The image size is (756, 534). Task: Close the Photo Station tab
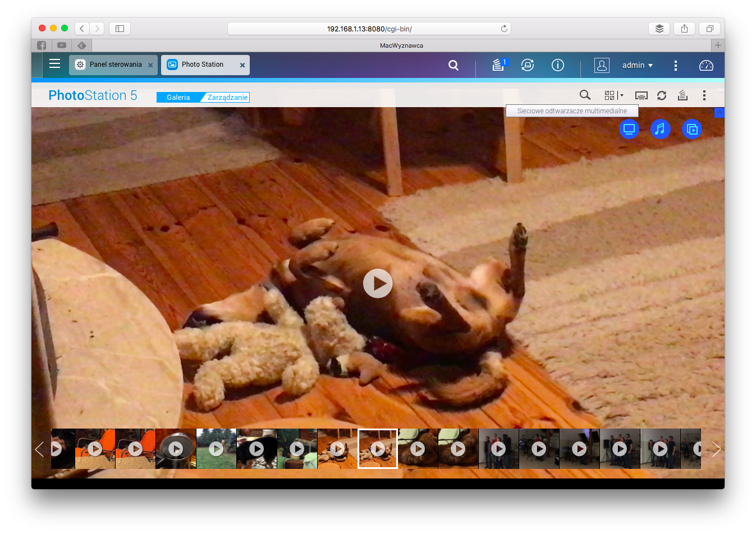[242, 65]
